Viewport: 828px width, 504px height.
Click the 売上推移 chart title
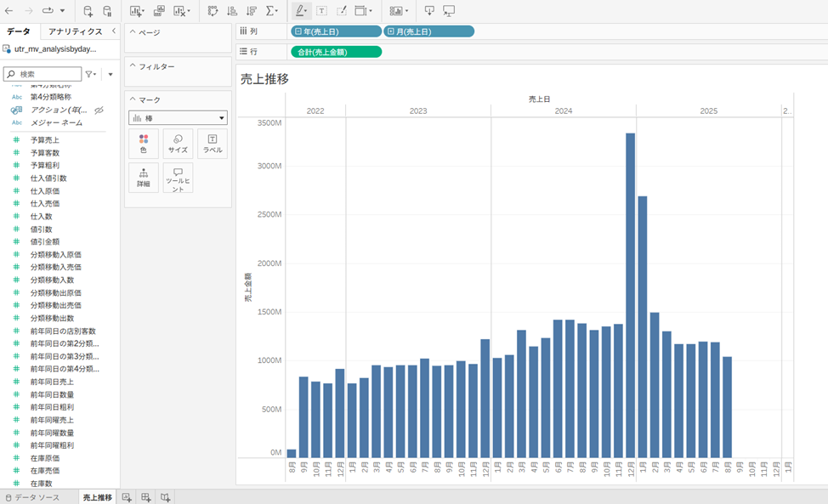tap(264, 79)
